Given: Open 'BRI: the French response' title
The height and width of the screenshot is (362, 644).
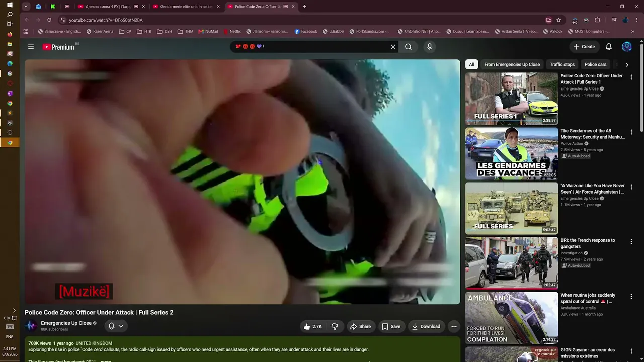Looking at the screenshot, I should pos(588,243).
